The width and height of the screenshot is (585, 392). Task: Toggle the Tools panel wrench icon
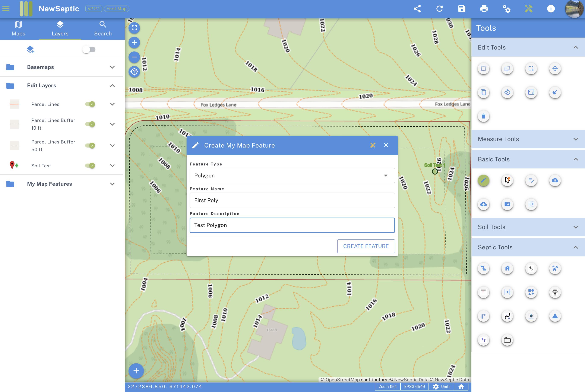click(x=528, y=9)
